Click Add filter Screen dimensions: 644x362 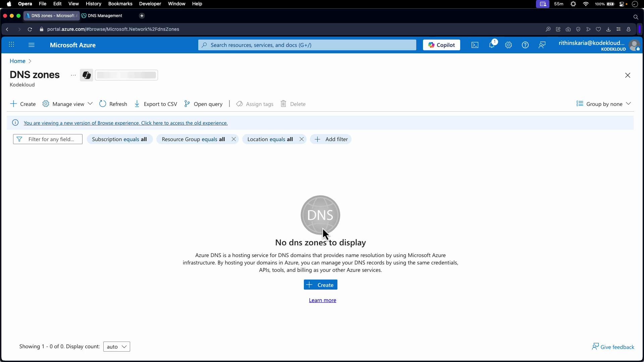(331, 139)
